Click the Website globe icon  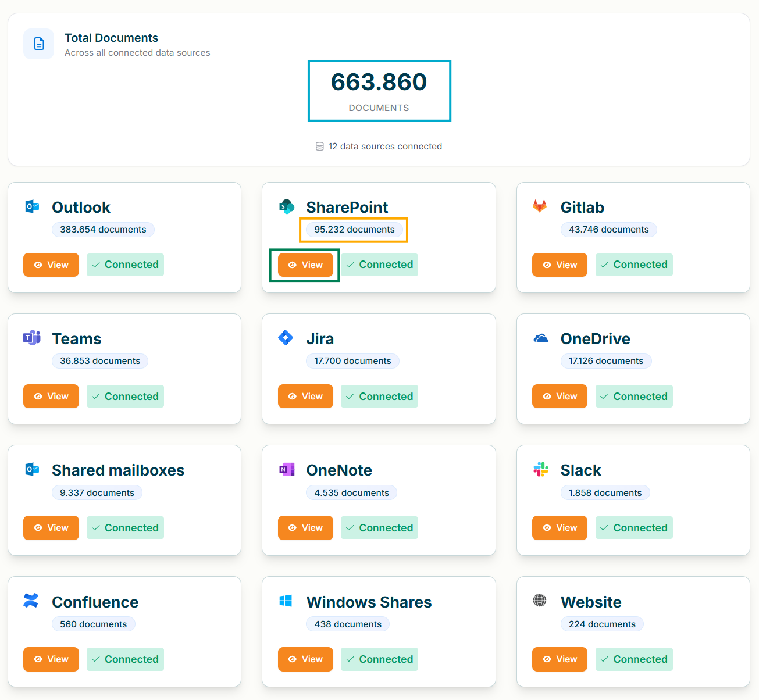coord(540,600)
